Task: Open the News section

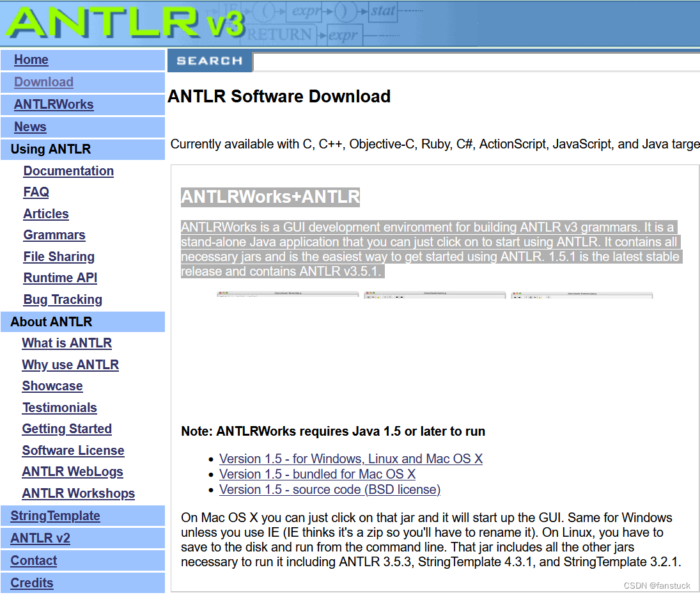Action: [30, 127]
